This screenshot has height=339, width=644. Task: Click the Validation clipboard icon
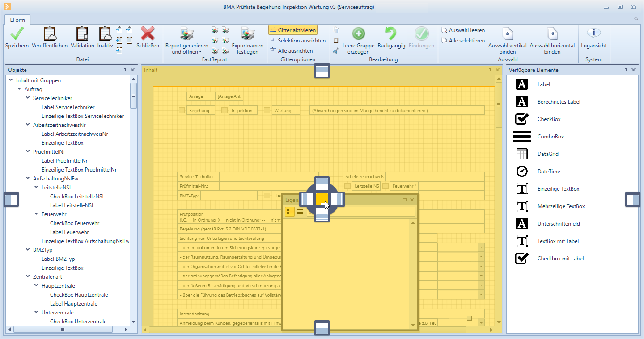[82, 34]
